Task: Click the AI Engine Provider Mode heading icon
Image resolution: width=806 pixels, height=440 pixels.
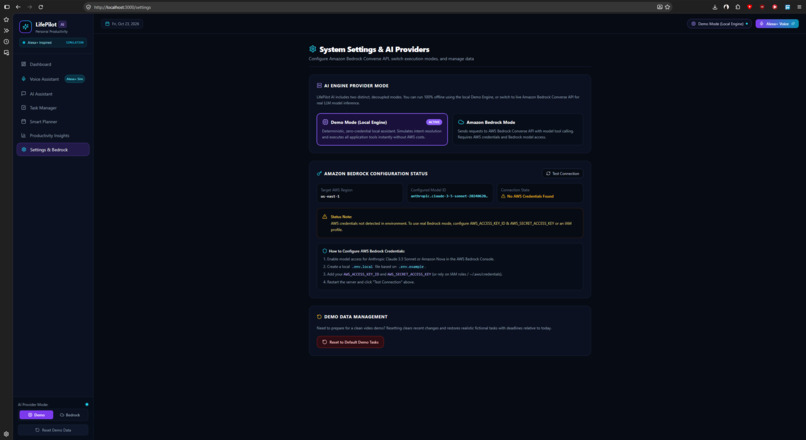Action: pyautogui.click(x=319, y=86)
